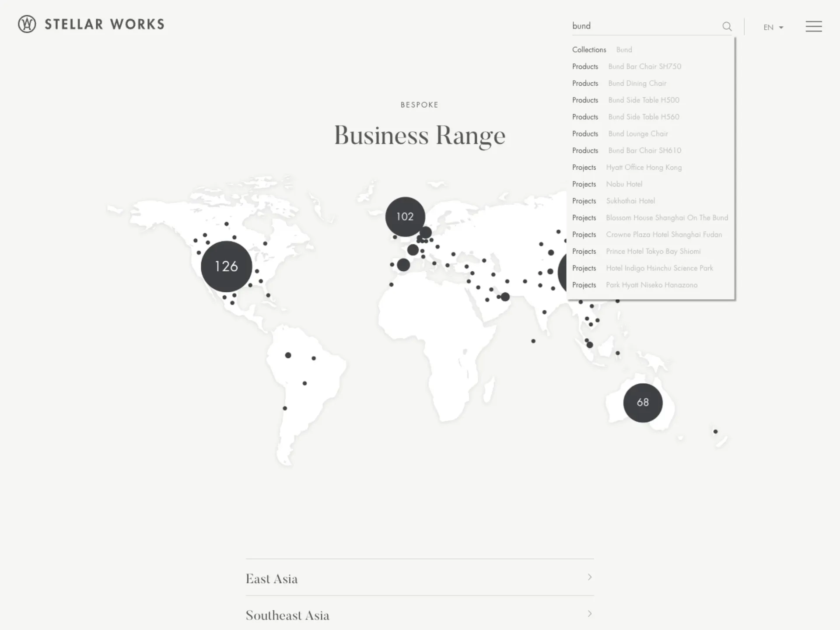Open Nobu Hotel project result
The width and height of the screenshot is (840, 630).
pos(624,184)
